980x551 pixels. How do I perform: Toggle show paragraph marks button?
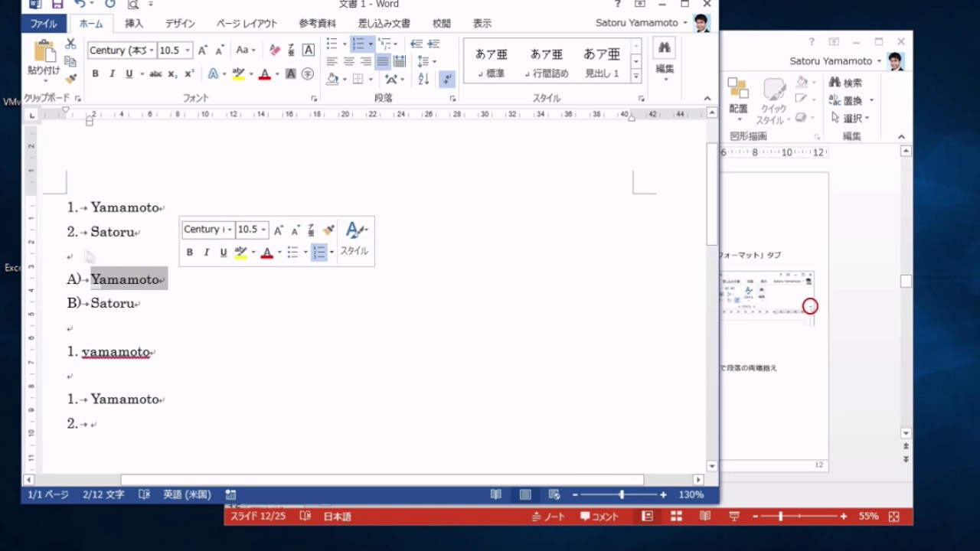click(448, 79)
